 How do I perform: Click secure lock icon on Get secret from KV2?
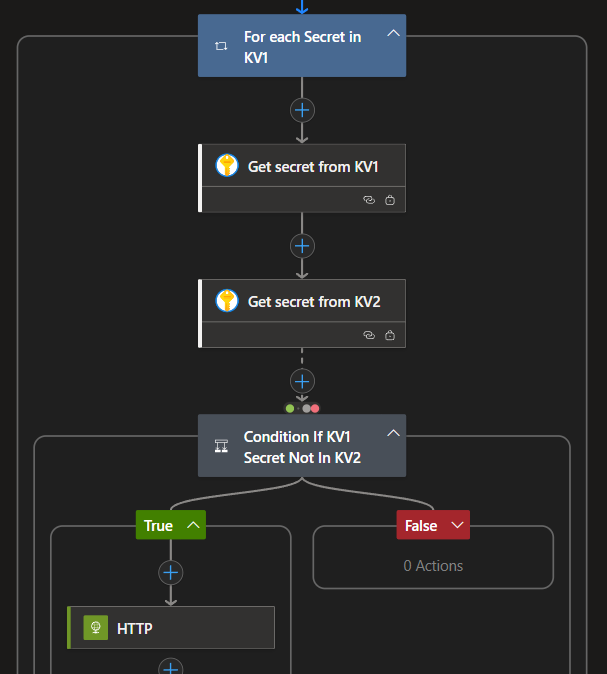coord(389,335)
